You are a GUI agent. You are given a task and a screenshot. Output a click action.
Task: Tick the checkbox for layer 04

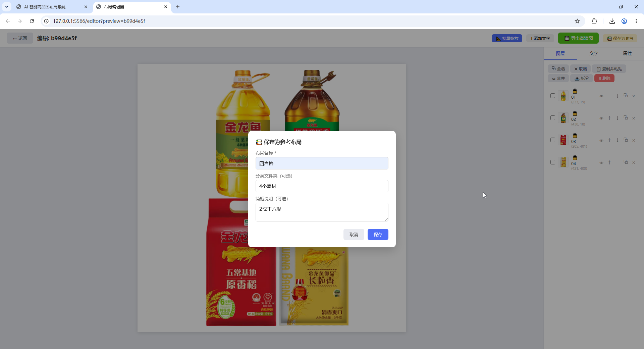[553, 162]
